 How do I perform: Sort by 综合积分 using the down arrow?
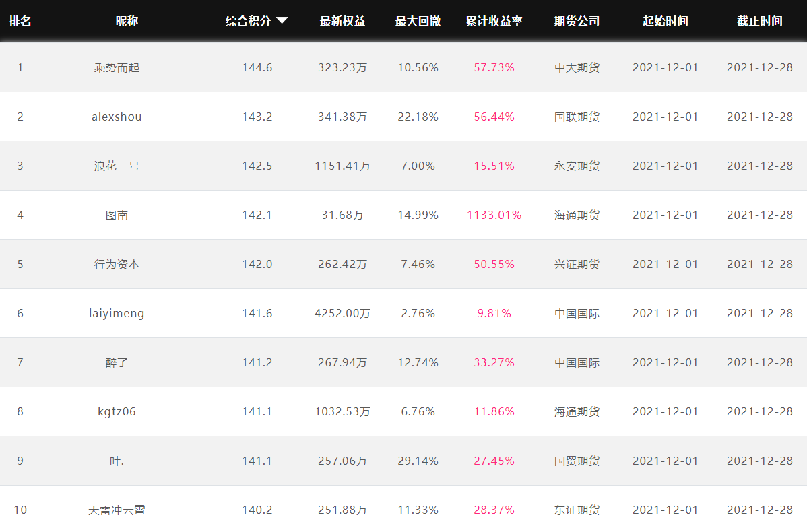282,21
